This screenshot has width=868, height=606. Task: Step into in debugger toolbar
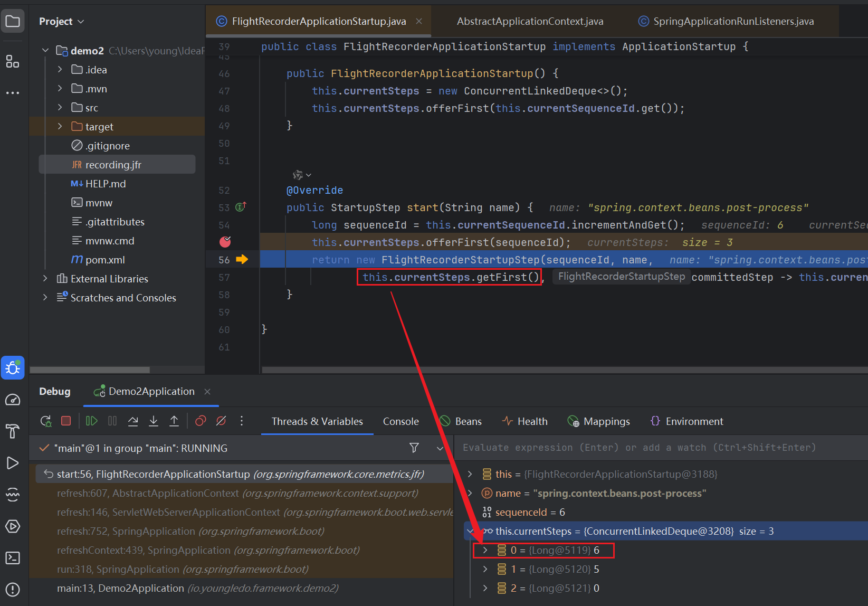pos(154,421)
